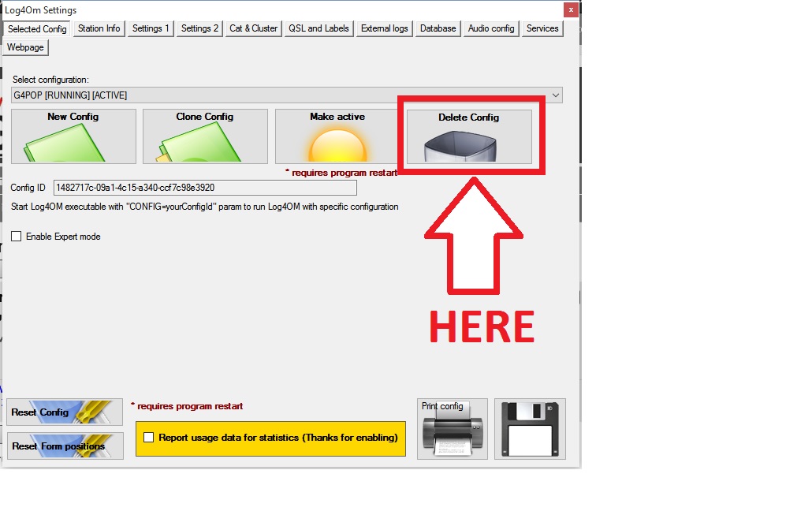This screenshot has height=511, width=812.
Task: Open the Services tab
Action: tap(542, 28)
